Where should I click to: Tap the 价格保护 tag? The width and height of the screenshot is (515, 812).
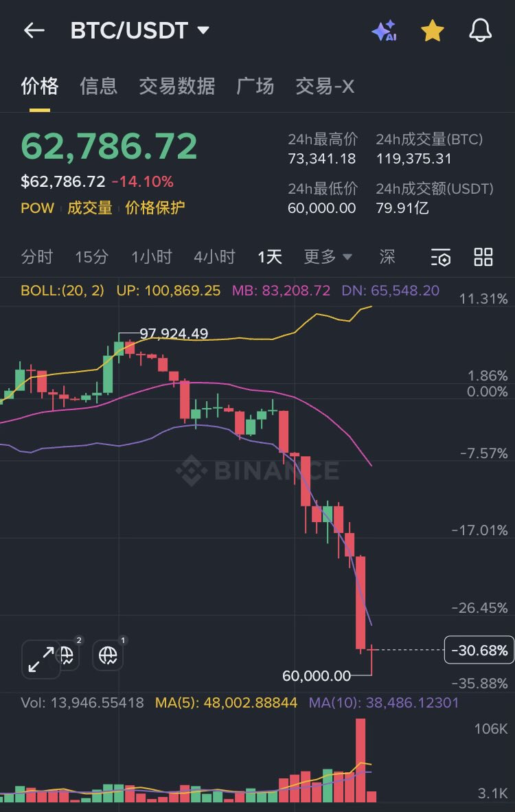[x=155, y=208]
